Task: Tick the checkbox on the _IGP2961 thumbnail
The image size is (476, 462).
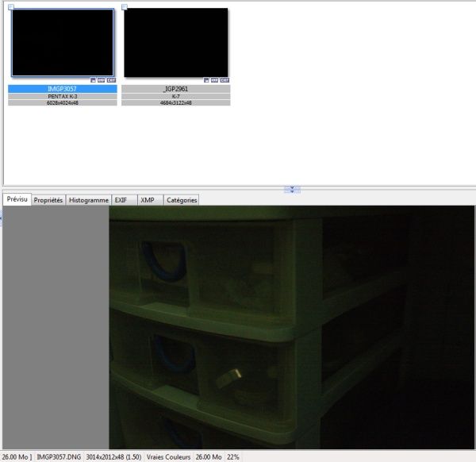Action: pos(125,7)
